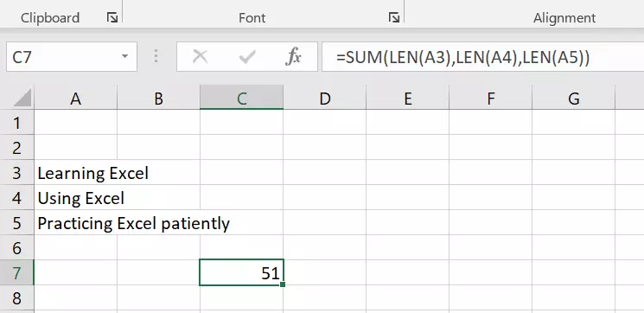Click cell 'Practicing Excel patiently'

(75, 222)
